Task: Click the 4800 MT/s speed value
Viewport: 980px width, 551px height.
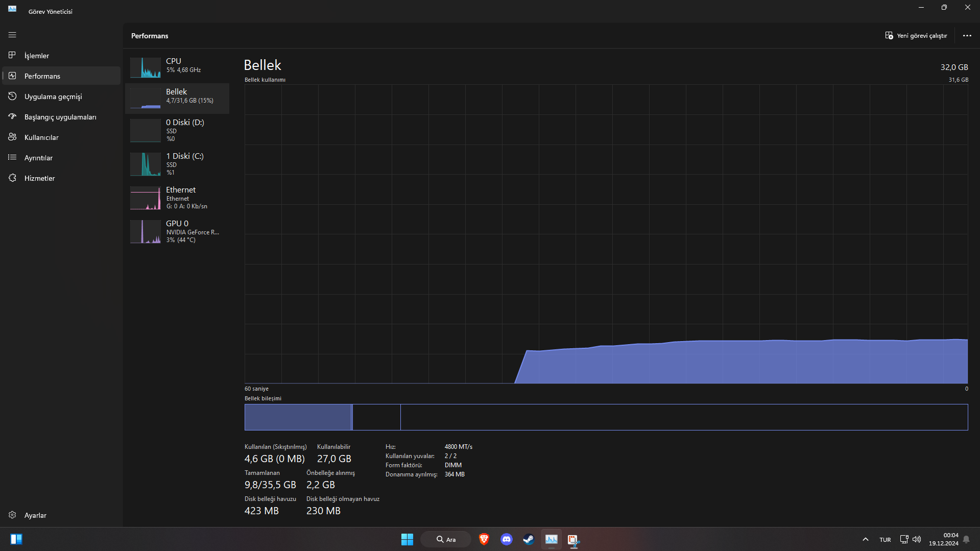Action: (459, 447)
